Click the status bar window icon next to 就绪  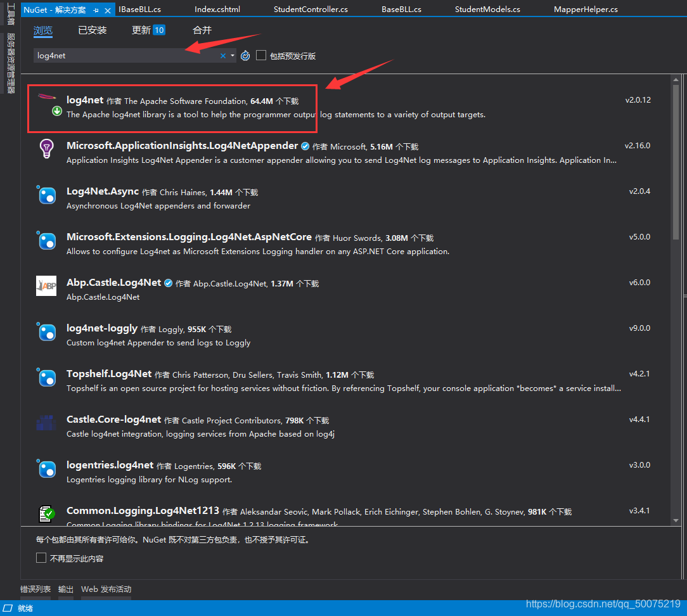tap(8, 608)
